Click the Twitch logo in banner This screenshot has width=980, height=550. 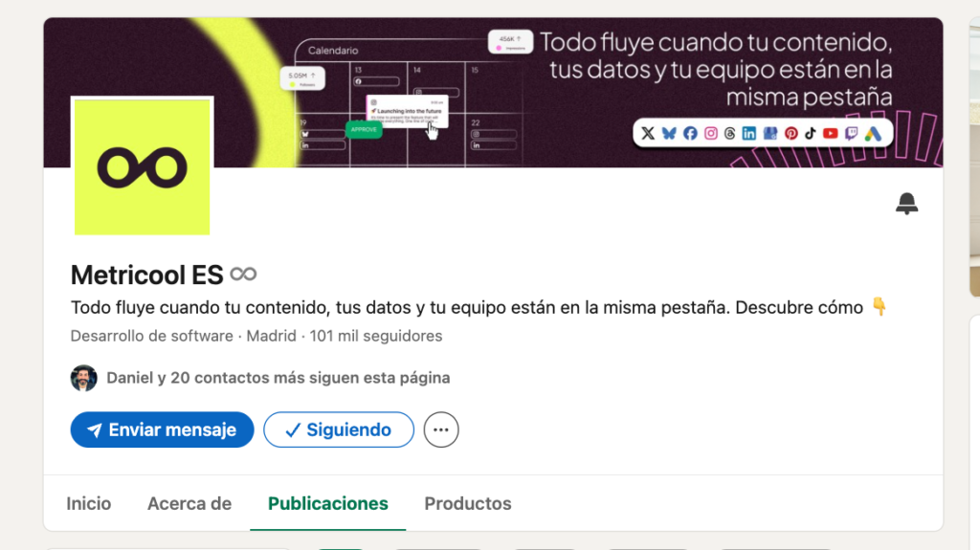pos(851,133)
